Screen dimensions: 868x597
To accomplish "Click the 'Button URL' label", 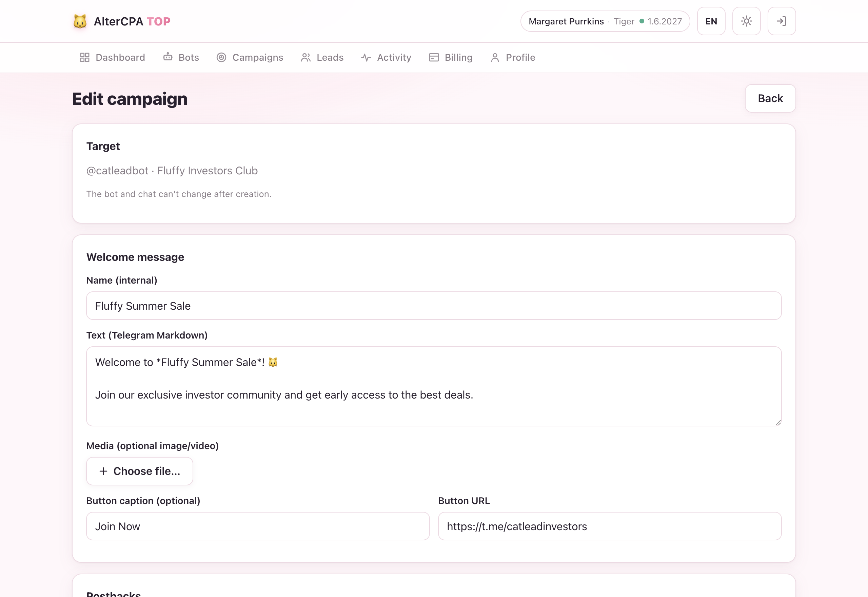I will pos(464,500).
